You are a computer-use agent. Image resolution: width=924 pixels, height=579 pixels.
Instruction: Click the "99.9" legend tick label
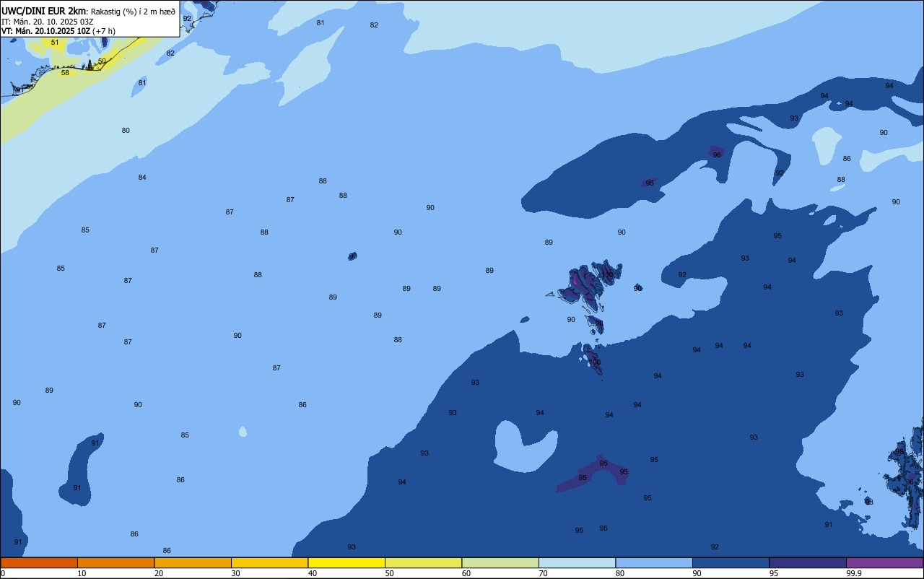tap(854, 573)
